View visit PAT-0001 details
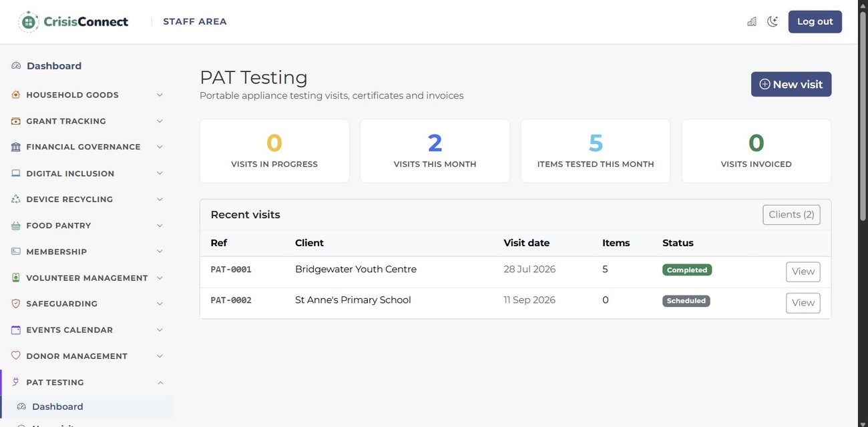Image resolution: width=868 pixels, height=427 pixels. point(803,272)
